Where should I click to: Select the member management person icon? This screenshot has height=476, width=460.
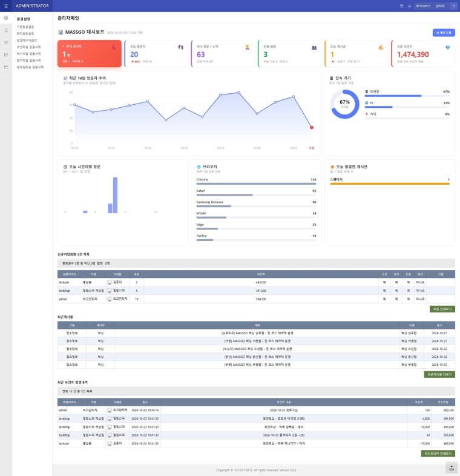tap(6, 30)
